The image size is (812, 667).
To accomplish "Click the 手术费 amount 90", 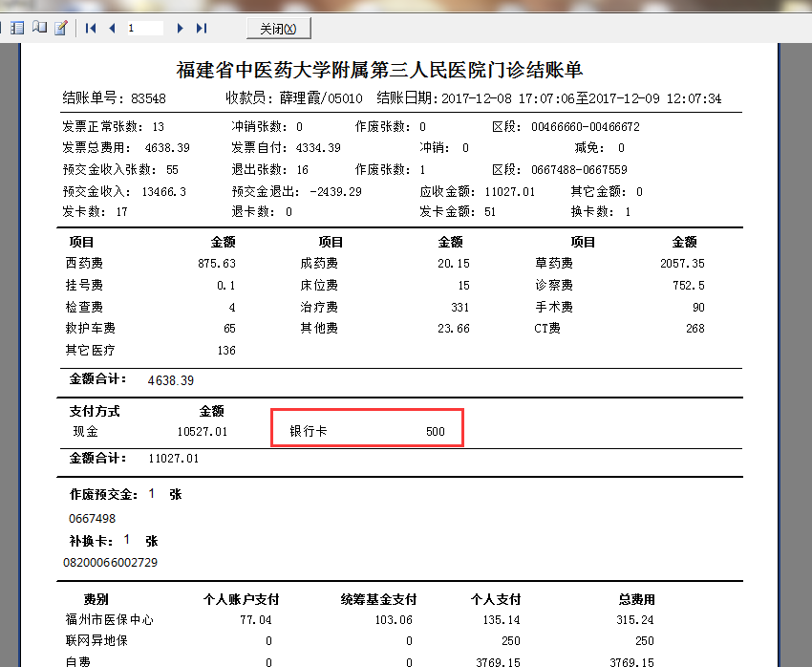I will click(698, 308).
